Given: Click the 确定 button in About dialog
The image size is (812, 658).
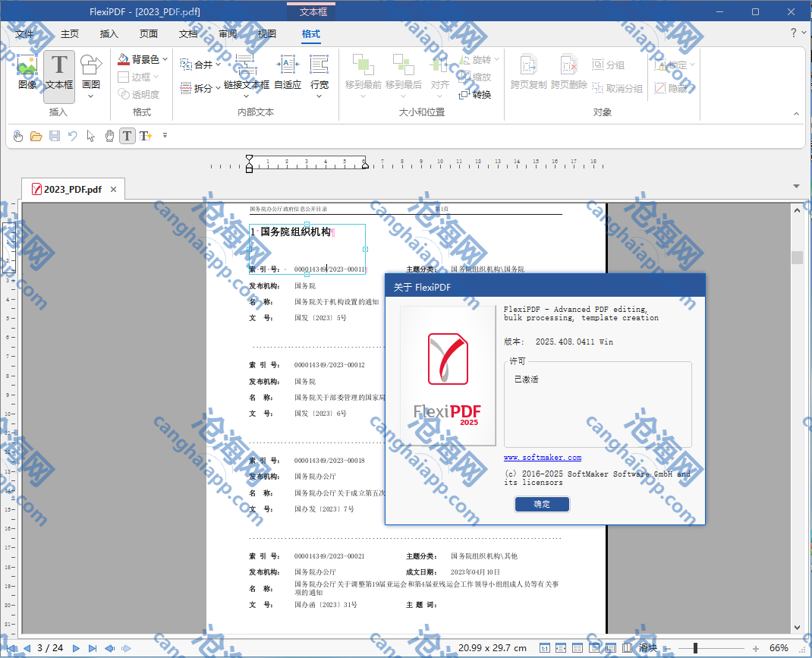Looking at the screenshot, I should (542, 504).
